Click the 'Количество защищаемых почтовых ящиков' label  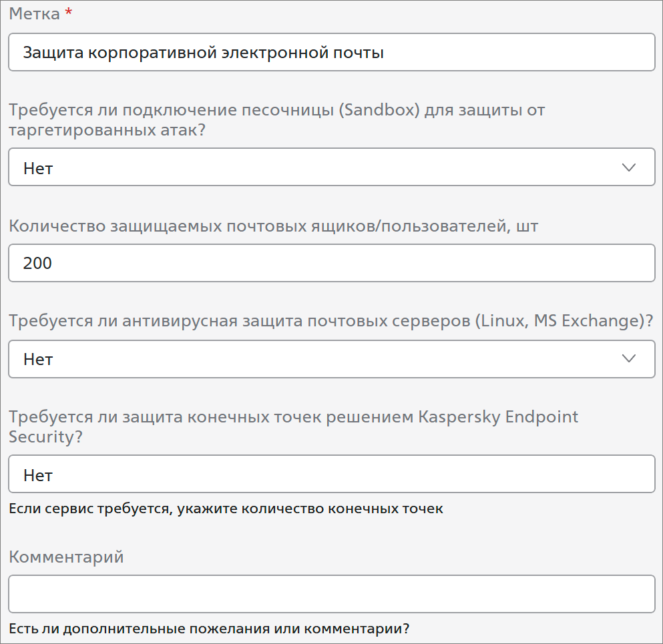click(273, 226)
